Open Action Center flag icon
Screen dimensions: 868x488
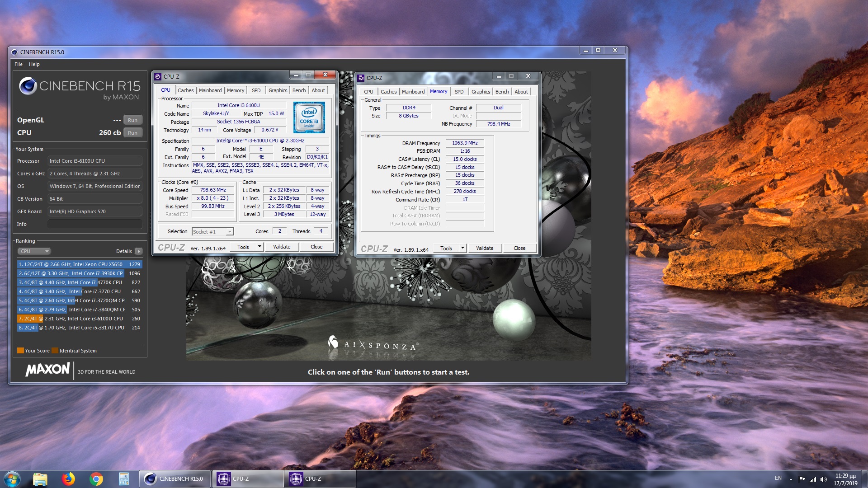pyautogui.click(x=802, y=479)
